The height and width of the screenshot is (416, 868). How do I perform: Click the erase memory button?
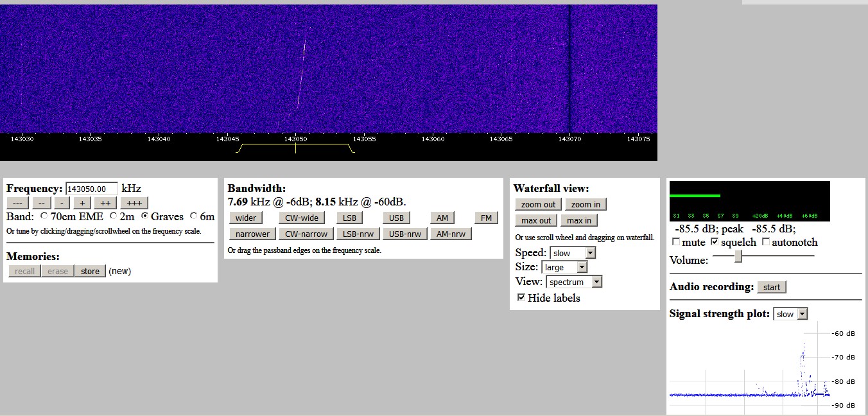click(x=57, y=271)
